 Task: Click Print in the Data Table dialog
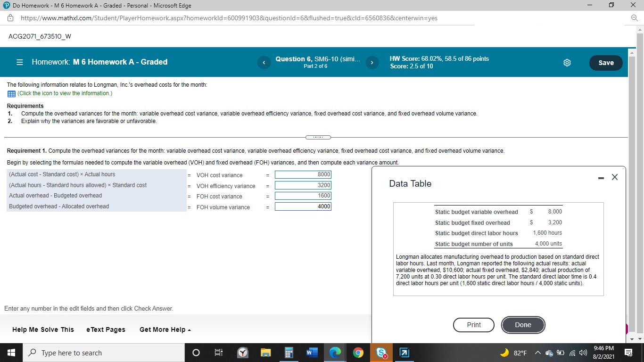(x=473, y=325)
